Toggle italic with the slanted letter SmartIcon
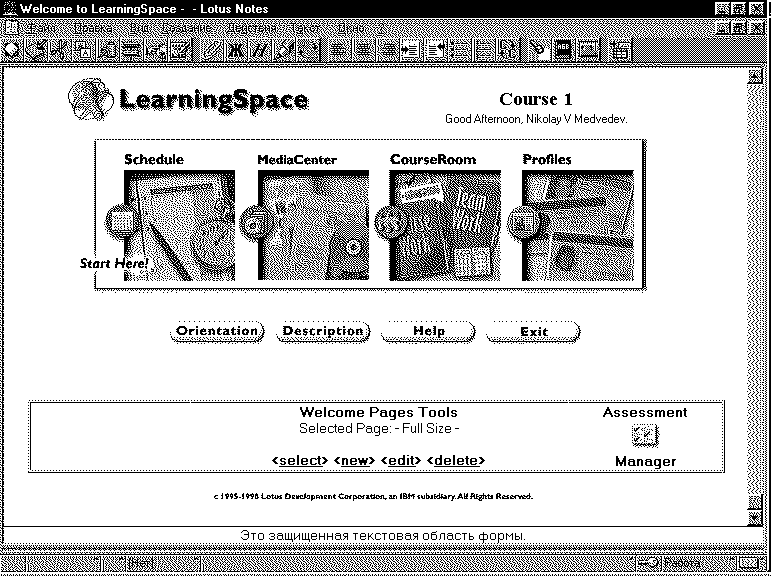771x576 pixels. point(262,51)
